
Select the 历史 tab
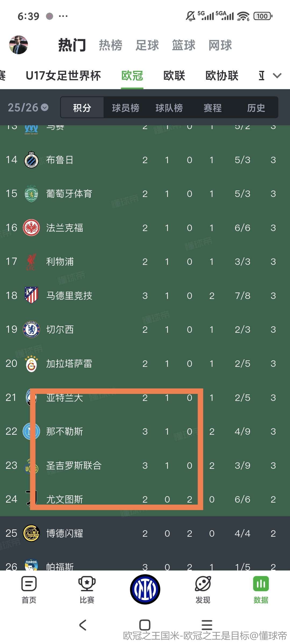256,108
